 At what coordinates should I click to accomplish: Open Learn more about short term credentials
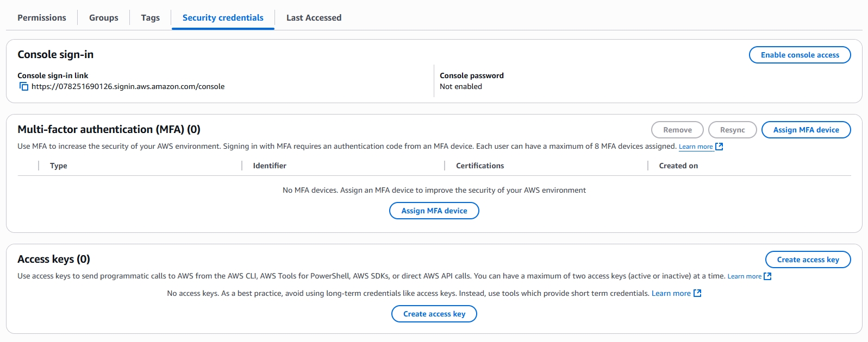671,293
